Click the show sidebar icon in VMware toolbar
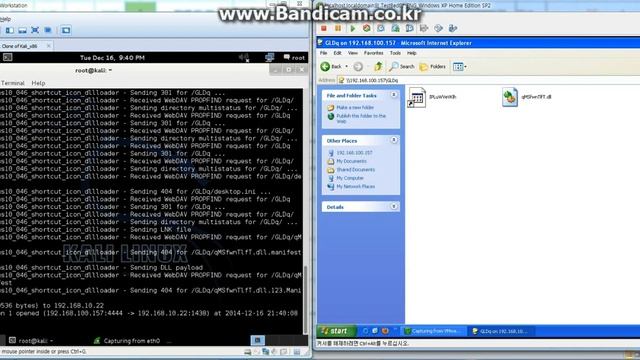The height and width of the screenshot is (360, 640). tap(9, 30)
